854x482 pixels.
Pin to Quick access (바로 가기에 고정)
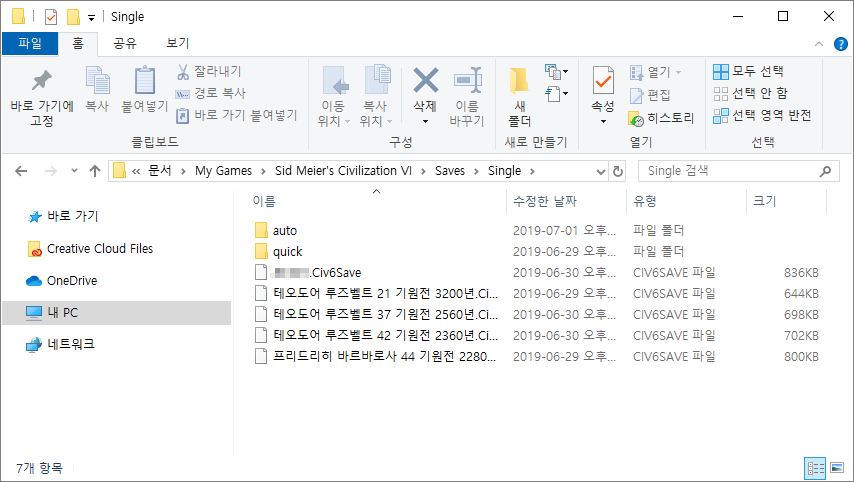42,97
